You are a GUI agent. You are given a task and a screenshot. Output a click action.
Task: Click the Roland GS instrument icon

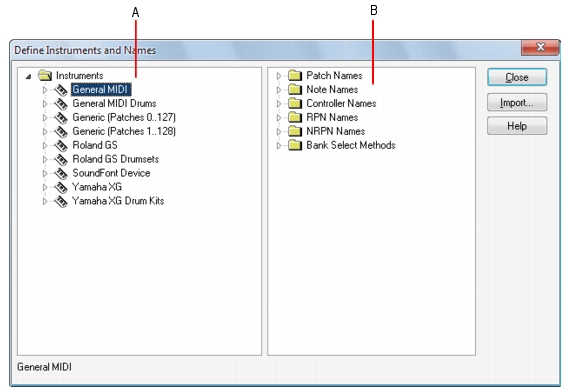(x=61, y=145)
